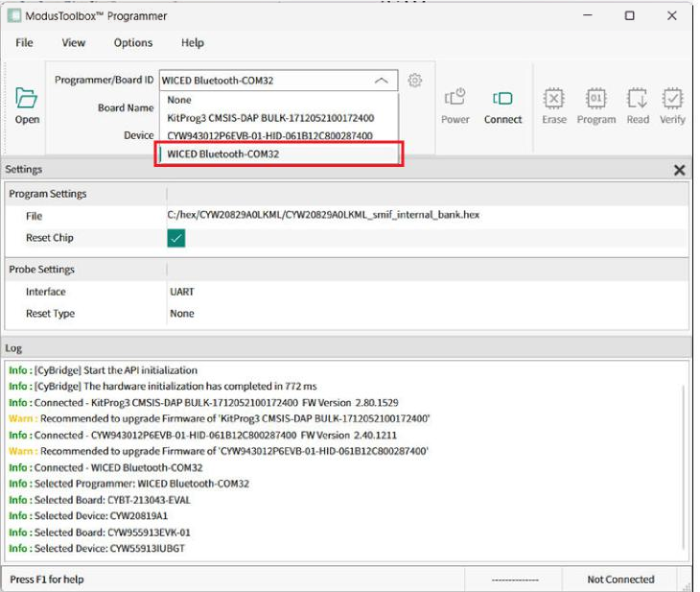Click log line Selected Board: CYW955913EVK-01
Screen dimensions: 700x592
pos(100,533)
